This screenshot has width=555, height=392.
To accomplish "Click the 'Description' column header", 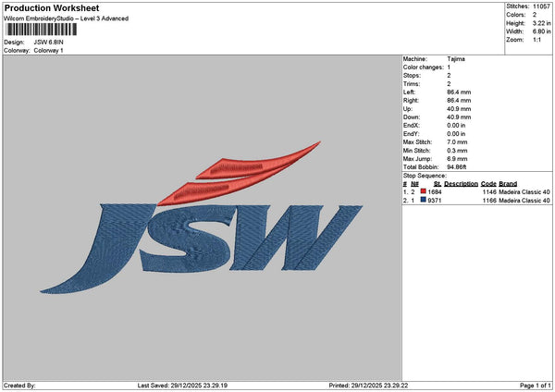I will coord(461,184).
